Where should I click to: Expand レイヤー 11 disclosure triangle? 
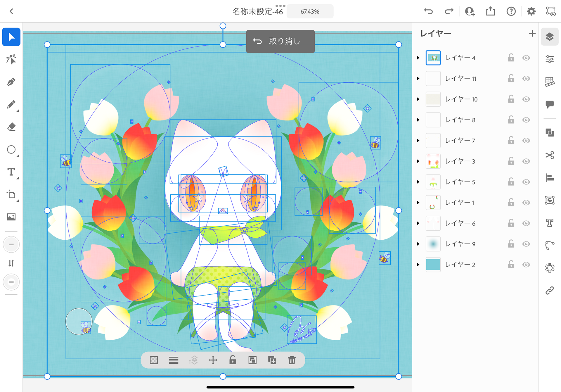pyautogui.click(x=418, y=79)
